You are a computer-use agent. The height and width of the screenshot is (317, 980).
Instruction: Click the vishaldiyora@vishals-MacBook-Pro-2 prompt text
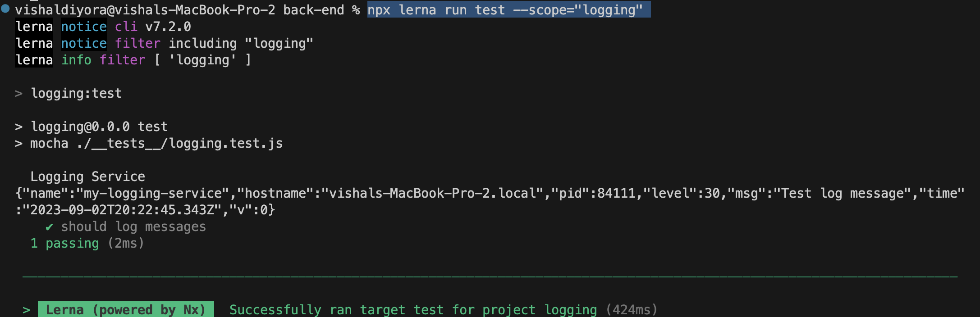(145, 10)
